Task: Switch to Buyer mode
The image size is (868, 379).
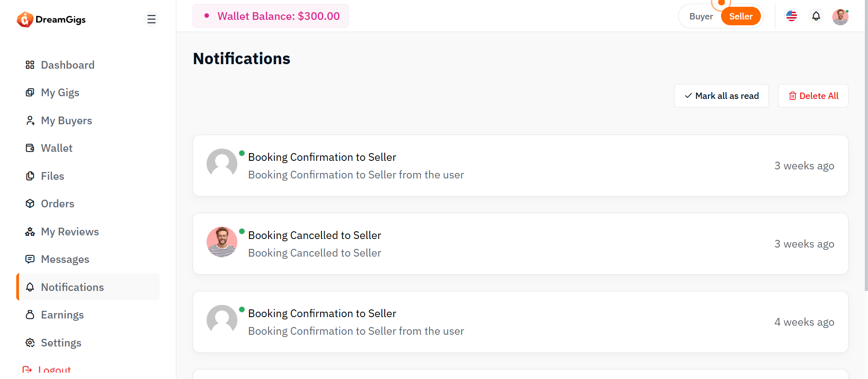Action: 701,17
